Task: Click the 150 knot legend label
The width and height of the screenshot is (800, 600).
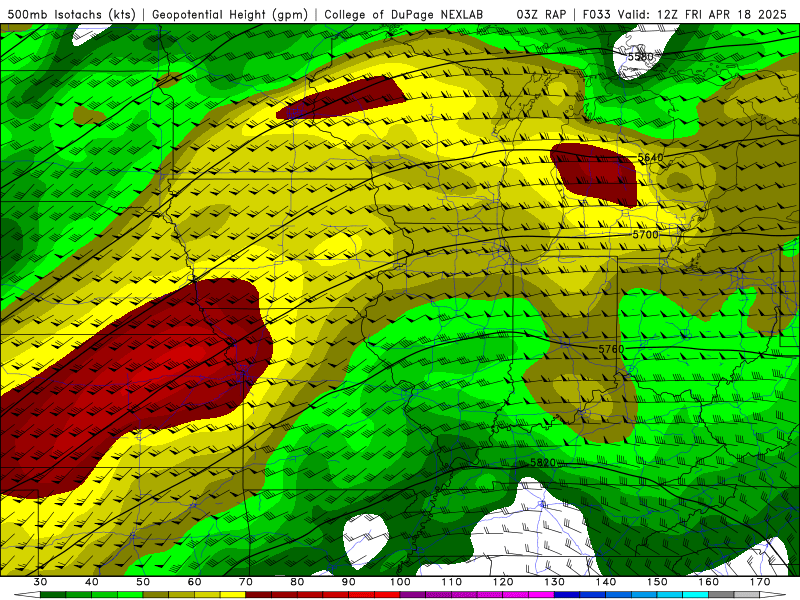Action: click(657, 582)
